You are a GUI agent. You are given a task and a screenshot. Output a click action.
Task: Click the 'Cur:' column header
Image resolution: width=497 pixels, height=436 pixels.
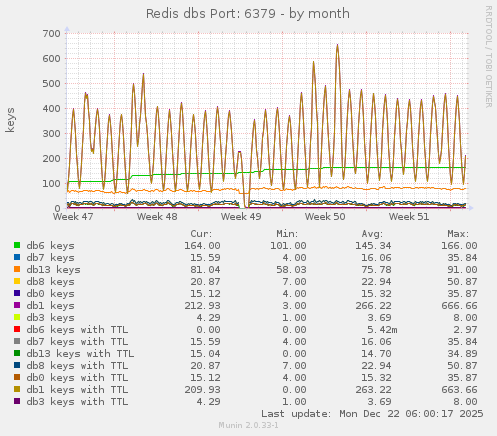(x=201, y=234)
